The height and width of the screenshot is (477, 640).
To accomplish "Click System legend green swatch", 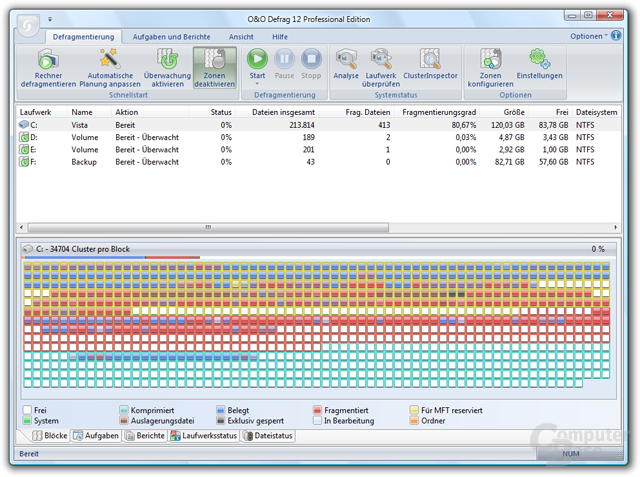I will click(27, 421).
